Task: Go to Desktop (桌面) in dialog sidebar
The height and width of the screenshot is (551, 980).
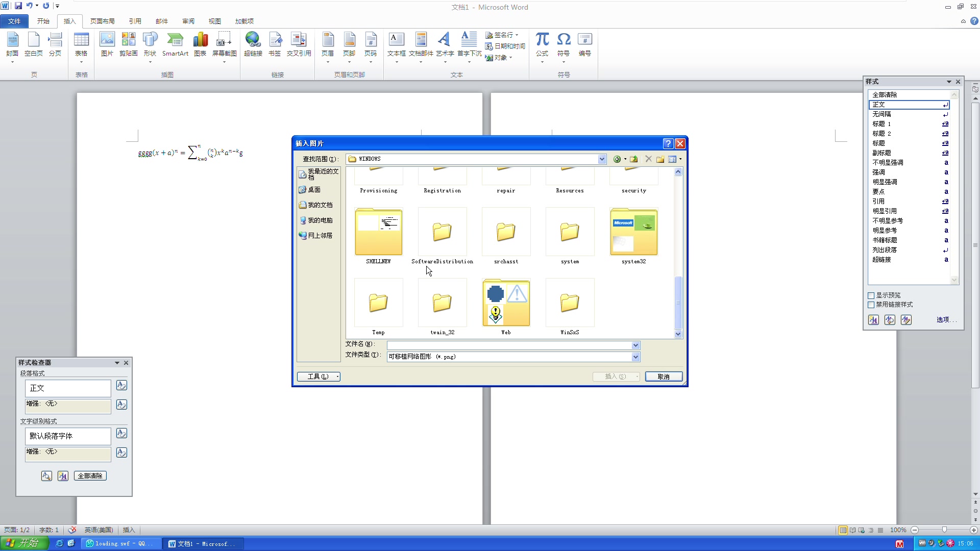Action: pos(310,190)
